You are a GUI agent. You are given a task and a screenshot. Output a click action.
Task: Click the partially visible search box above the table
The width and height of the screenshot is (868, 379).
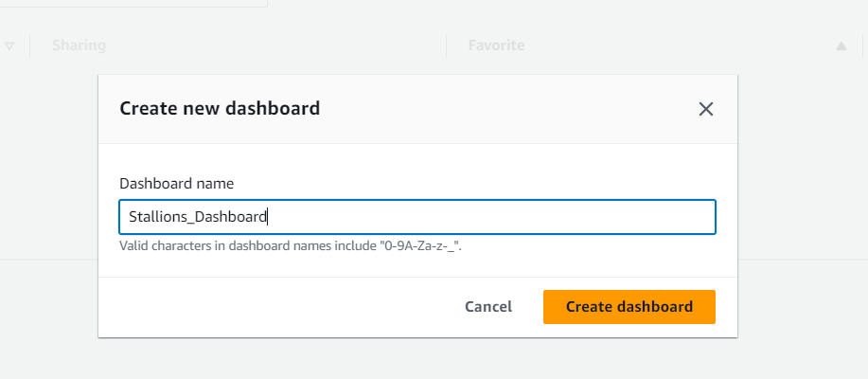[133, 4]
